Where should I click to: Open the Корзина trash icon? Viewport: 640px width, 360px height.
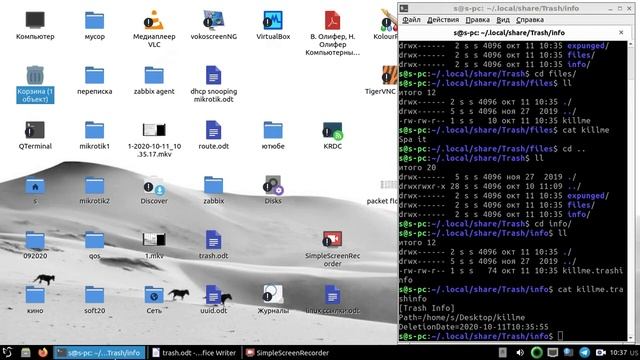point(35,84)
